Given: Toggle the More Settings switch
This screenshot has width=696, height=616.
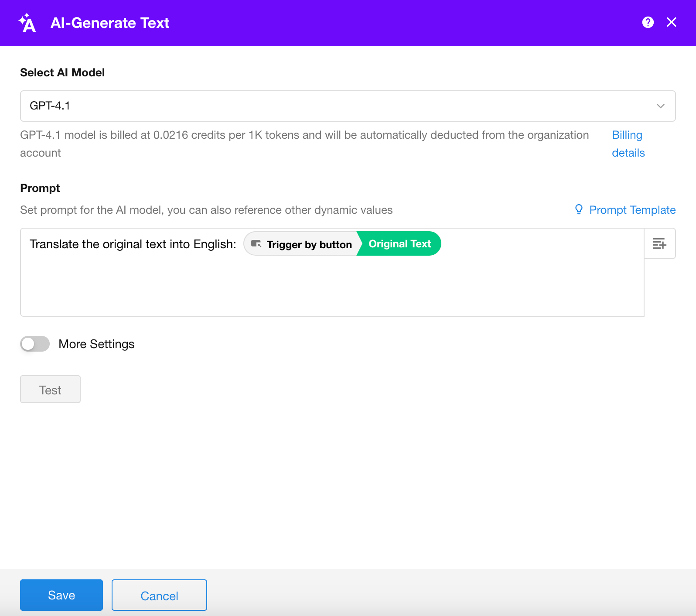Looking at the screenshot, I should tap(35, 344).
